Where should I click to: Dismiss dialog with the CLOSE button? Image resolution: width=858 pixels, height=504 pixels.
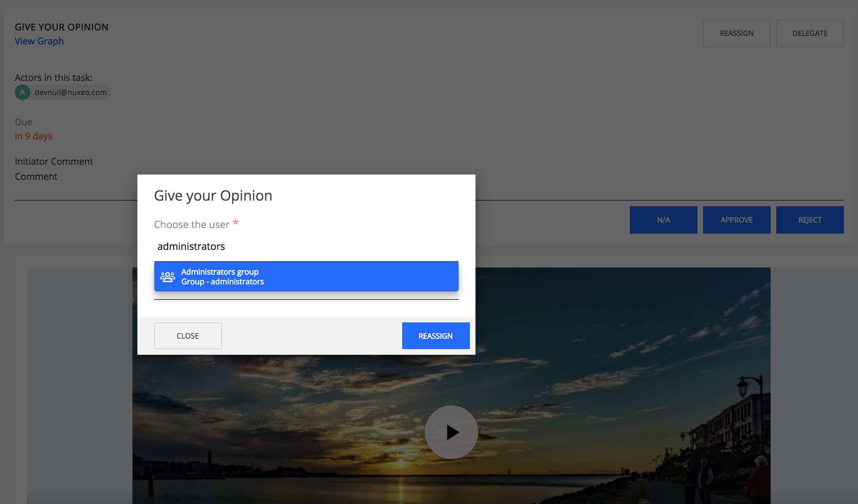[188, 336]
